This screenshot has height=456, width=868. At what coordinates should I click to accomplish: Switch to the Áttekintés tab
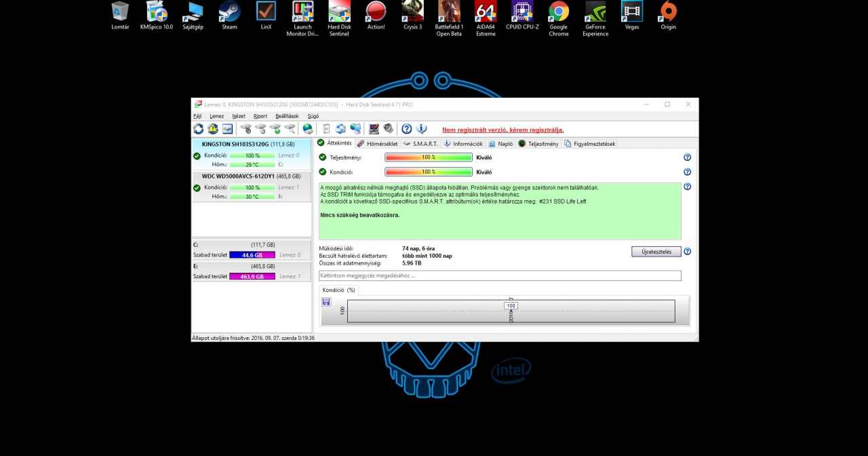point(334,143)
